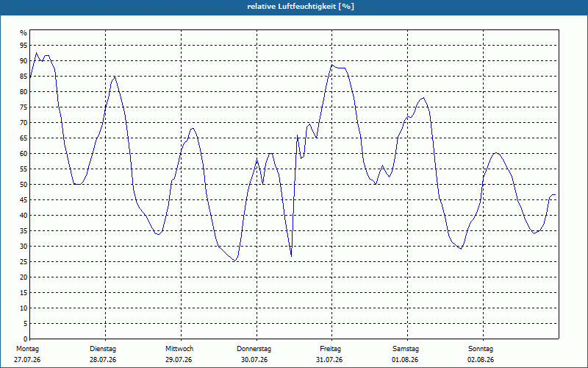Click the 95 value on y-axis

click(24, 46)
